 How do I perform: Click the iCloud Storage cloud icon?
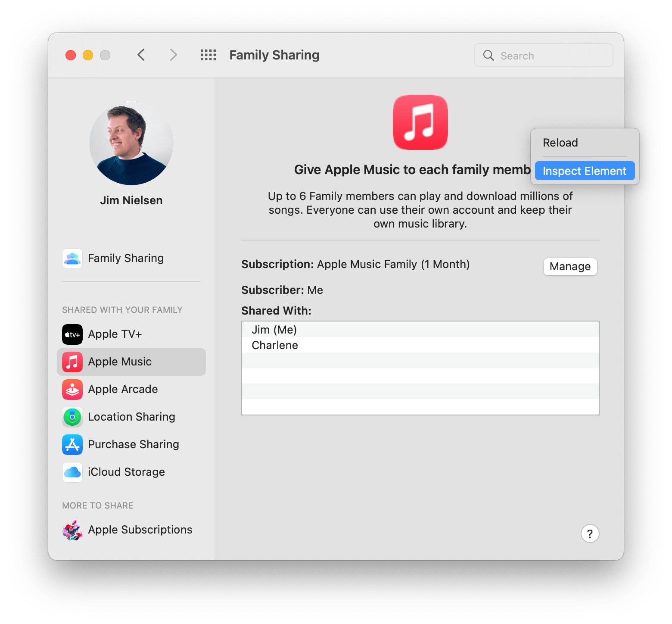pos(72,472)
